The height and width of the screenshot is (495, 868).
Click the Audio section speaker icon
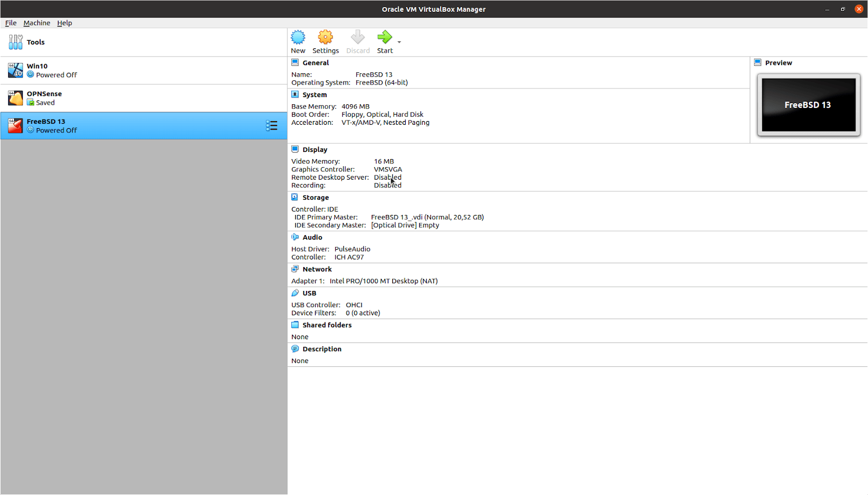[x=295, y=237]
